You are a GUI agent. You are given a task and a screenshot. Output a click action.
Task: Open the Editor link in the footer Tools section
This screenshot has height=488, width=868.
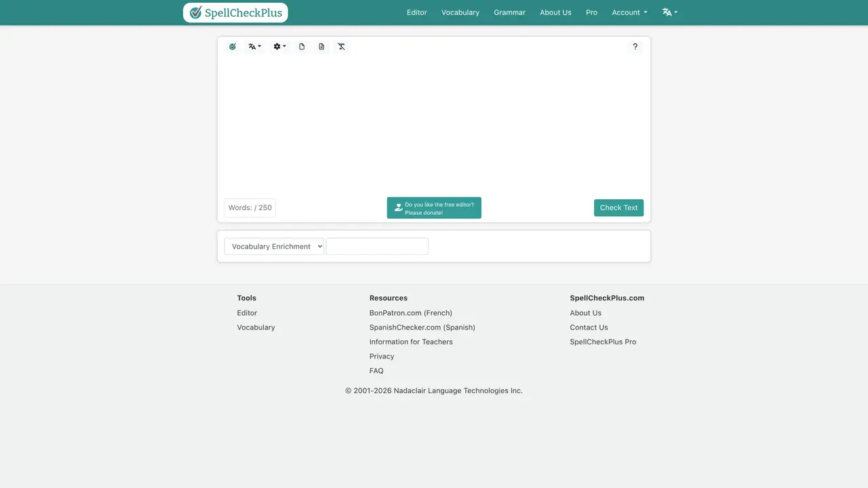click(x=247, y=313)
